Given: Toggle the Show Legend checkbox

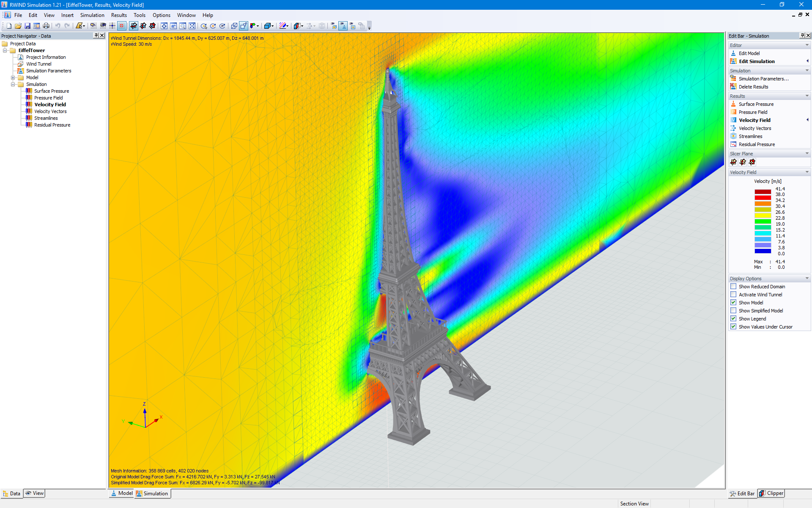Looking at the screenshot, I should coord(733,319).
